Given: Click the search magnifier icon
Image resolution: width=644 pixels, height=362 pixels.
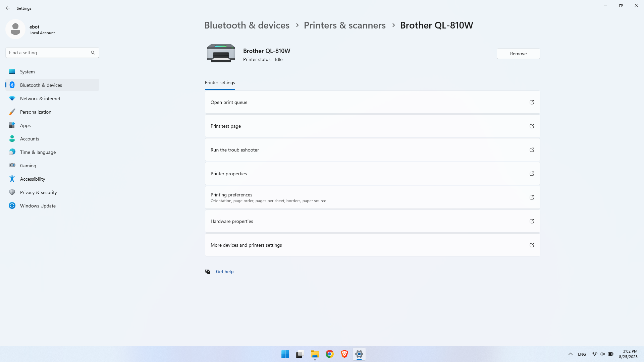Looking at the screenshot, I should 93,53.
